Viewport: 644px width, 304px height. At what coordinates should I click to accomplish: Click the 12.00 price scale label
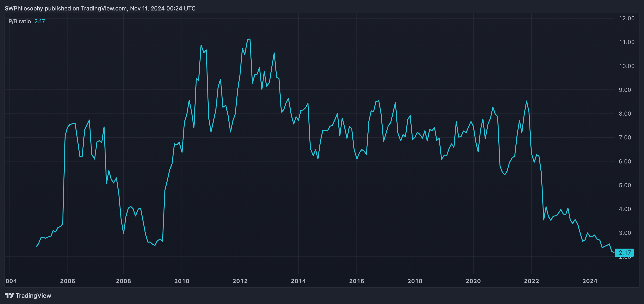[x=626, y=18]
